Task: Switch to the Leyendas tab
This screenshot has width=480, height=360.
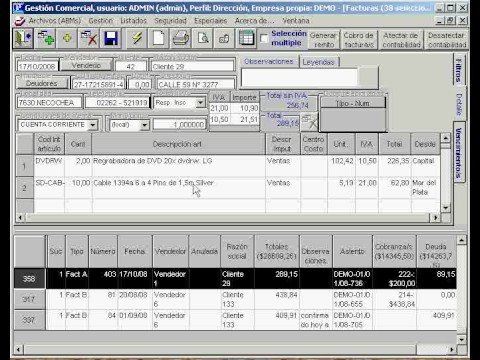Action: coord(318,62)
